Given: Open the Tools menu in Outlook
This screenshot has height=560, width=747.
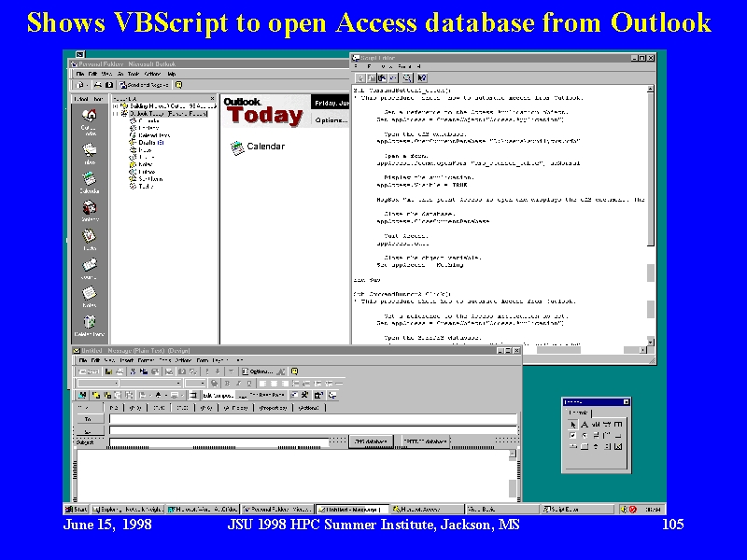Looking at the screenshot, I should (134, 74).
